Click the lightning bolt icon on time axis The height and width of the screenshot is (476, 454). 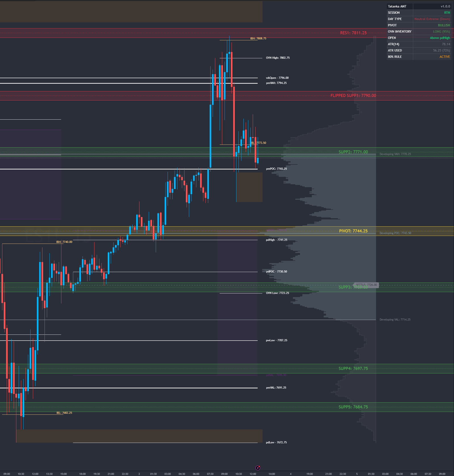tap(258, 468)
